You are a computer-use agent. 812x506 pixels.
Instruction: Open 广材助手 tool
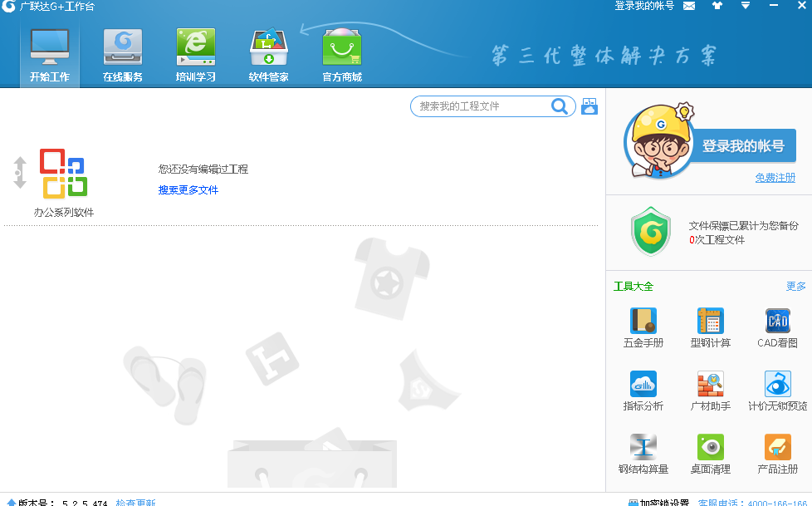pos(711,391)
